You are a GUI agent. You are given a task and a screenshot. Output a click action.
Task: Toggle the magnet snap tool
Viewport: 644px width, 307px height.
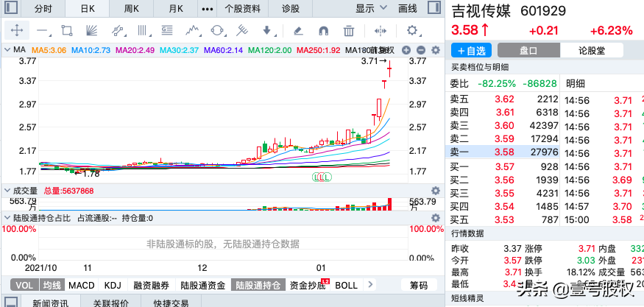coord(324,31)
